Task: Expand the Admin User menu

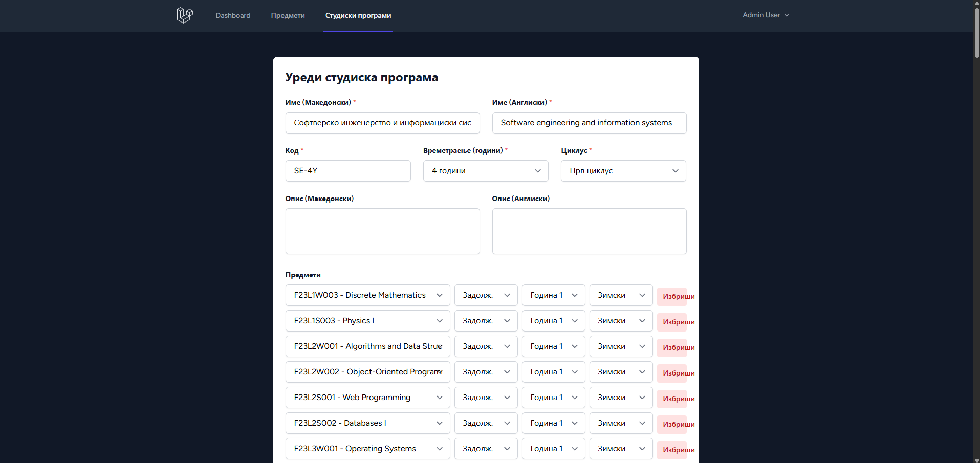Action: click(765, 15)
